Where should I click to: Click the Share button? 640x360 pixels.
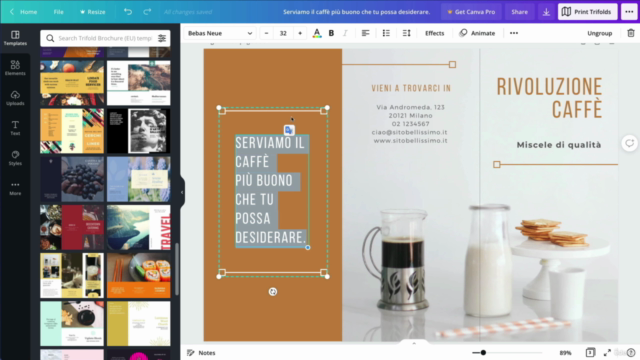(x=520, y=12)
